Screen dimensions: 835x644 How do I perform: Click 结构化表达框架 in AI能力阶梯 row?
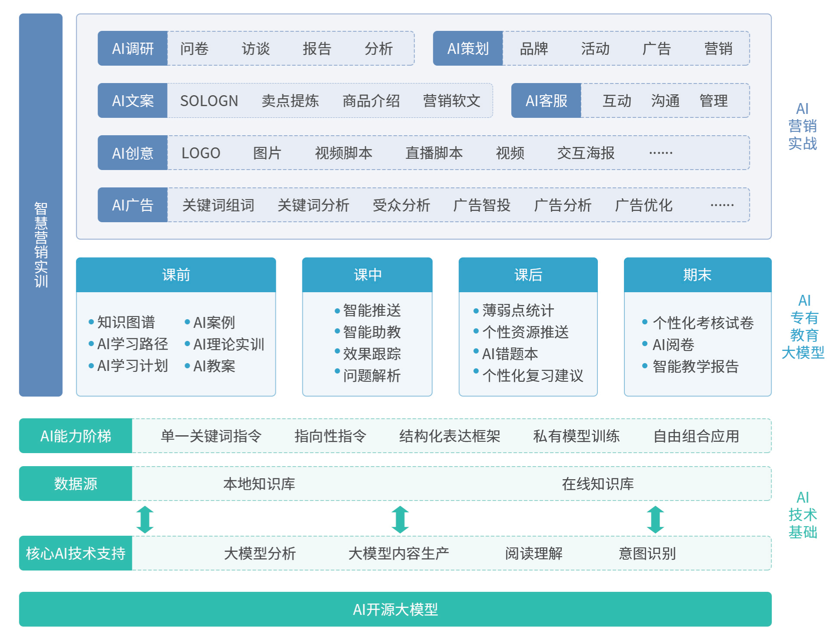click(x=450, y=436)
